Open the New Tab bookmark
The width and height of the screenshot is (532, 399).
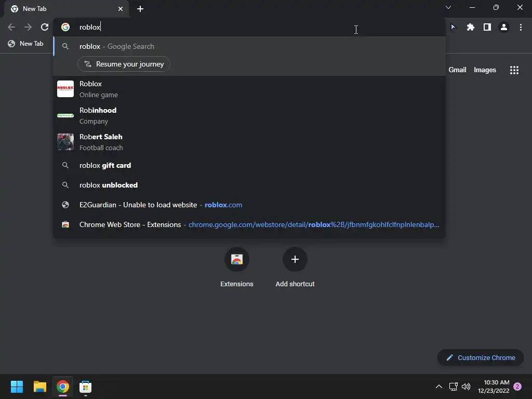(26, 44)
